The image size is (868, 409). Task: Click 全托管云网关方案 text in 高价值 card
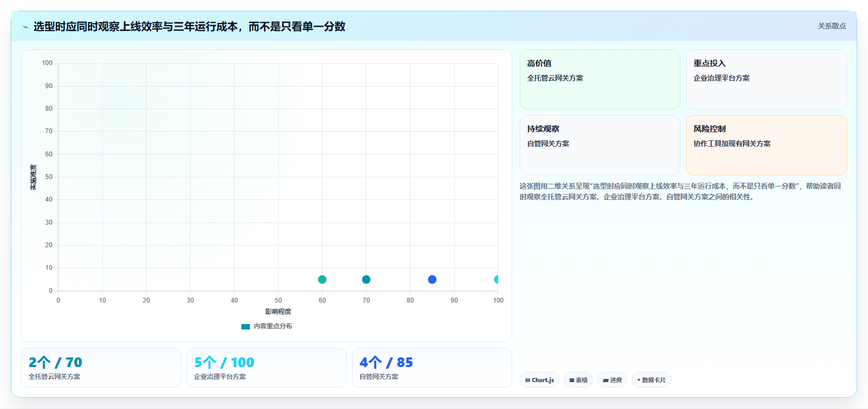(555, 78)
